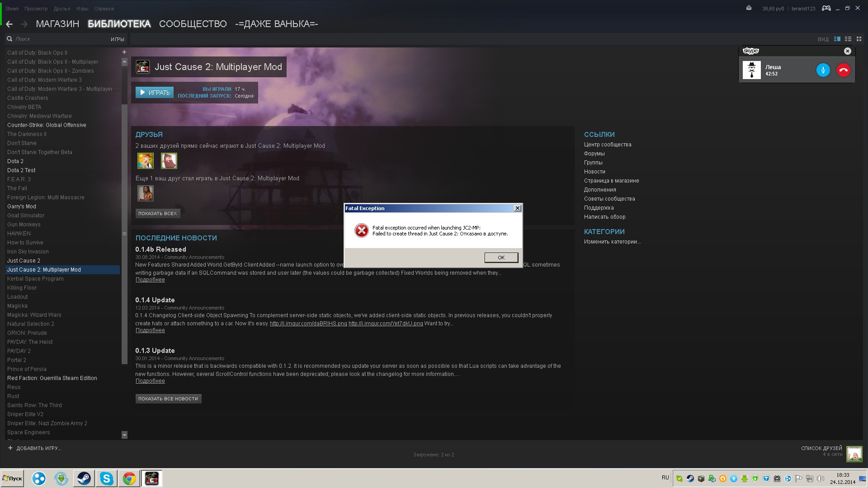
Task: Select Dota 2 Test in game list
Action: tap(21, 170)
